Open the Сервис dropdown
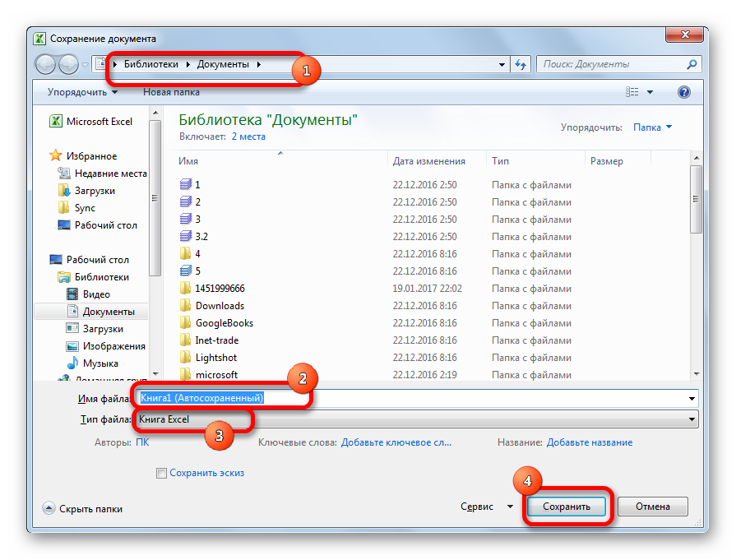 pos(487,507)
